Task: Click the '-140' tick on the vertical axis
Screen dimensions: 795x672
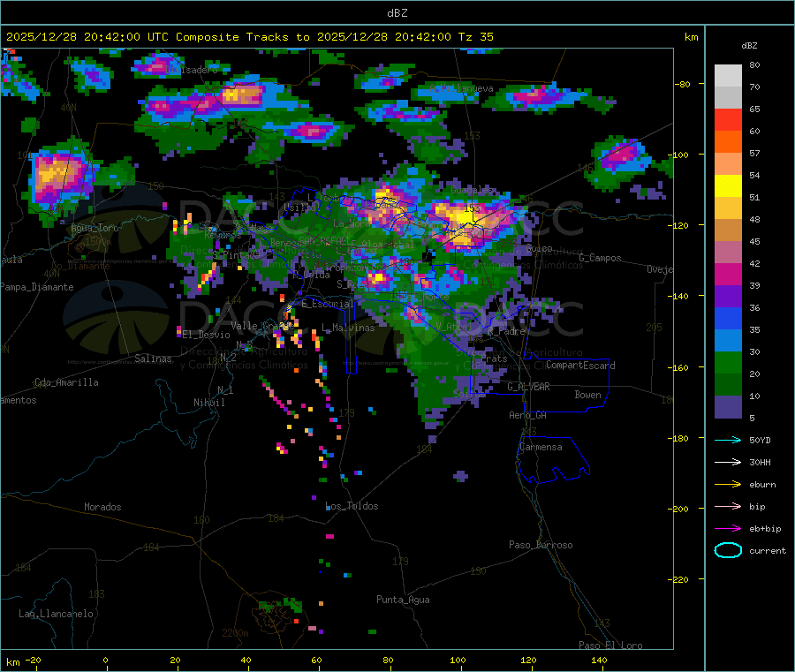Action: pyautogui.click(x=680, y=296)
